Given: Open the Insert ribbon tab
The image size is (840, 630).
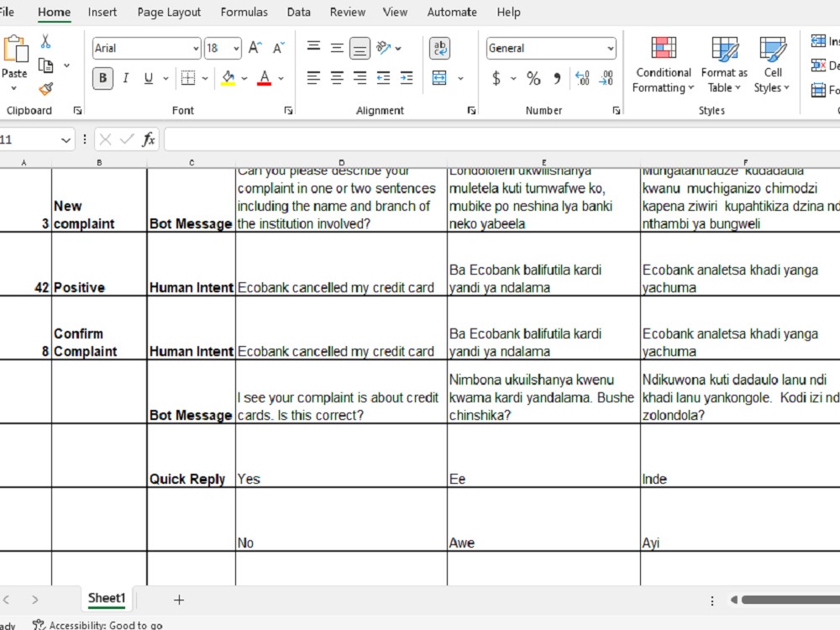Looking at the screenshot, I should pos(102,12).
